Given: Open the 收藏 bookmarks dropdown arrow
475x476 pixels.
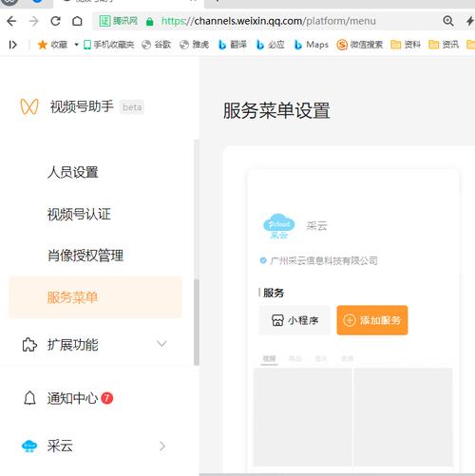Looking at the screenshot, I should tap(76, 45).
